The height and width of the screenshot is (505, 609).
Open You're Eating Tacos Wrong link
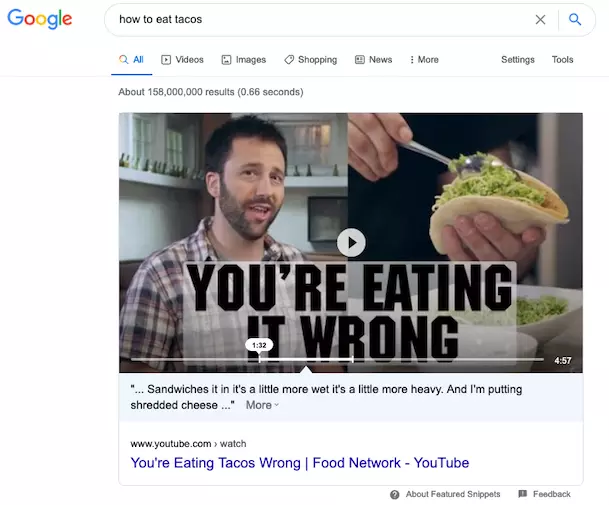[300, 463]
